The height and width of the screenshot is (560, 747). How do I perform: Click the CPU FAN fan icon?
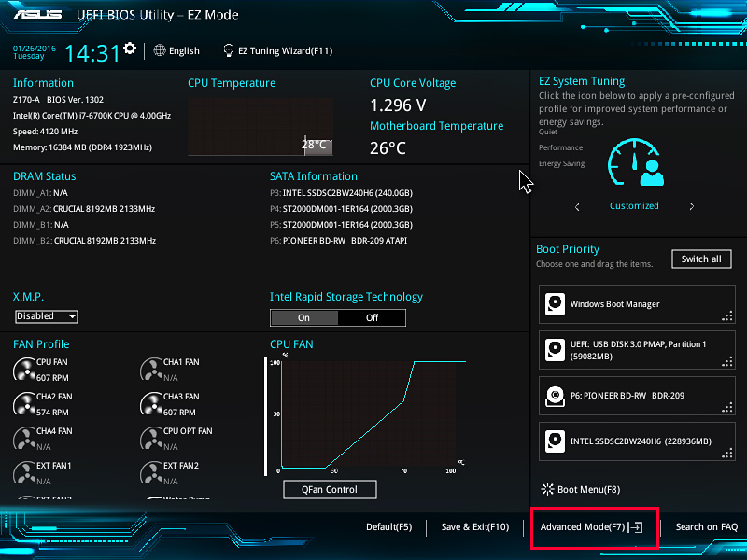pyautogui.click(x=24, y=370)
